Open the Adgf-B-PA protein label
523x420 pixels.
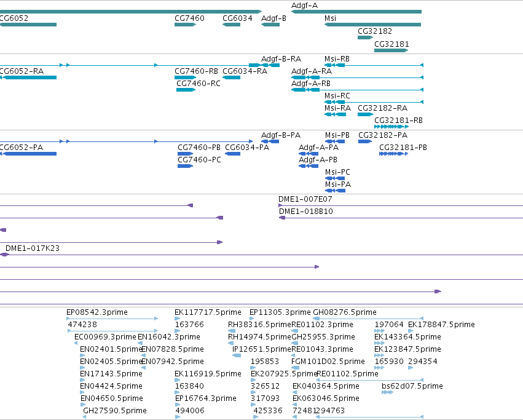coord(281,135)
